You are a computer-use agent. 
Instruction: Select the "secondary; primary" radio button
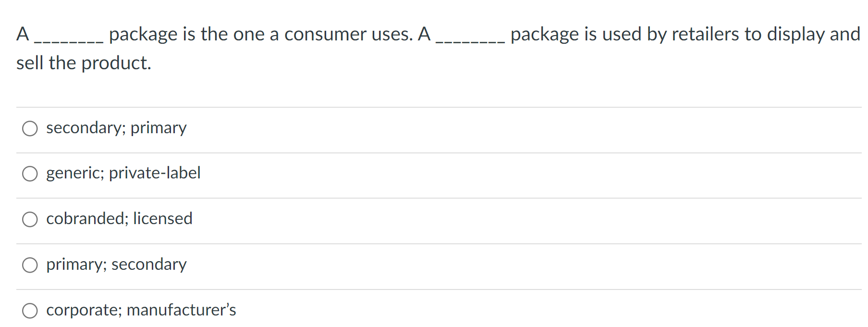[30, 128]
